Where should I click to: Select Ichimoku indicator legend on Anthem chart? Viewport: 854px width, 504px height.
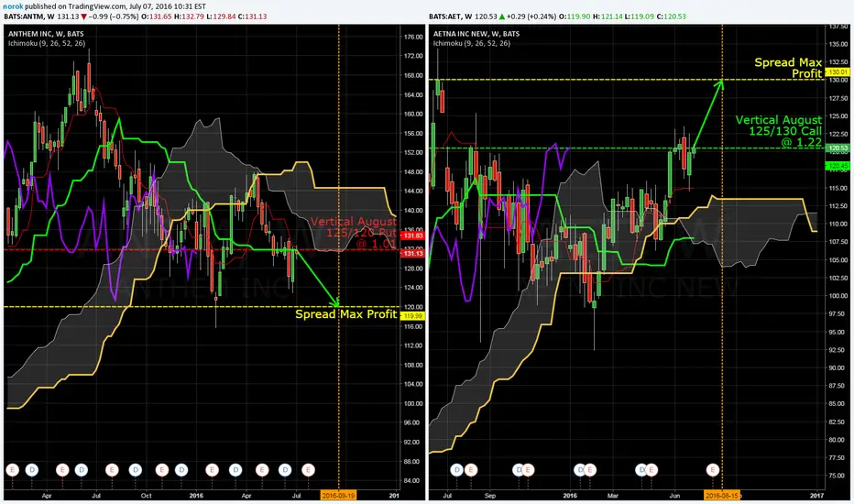(47, 43)
